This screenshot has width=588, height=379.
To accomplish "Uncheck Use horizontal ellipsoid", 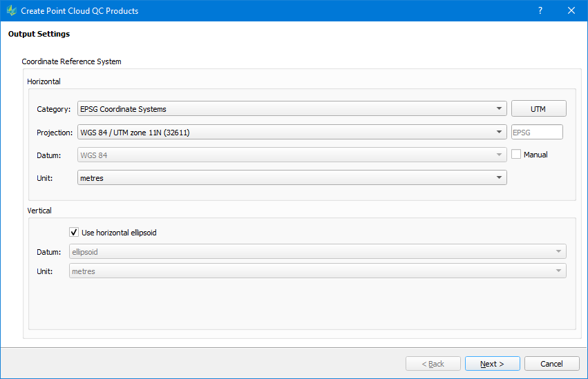I will pos(74,232).
